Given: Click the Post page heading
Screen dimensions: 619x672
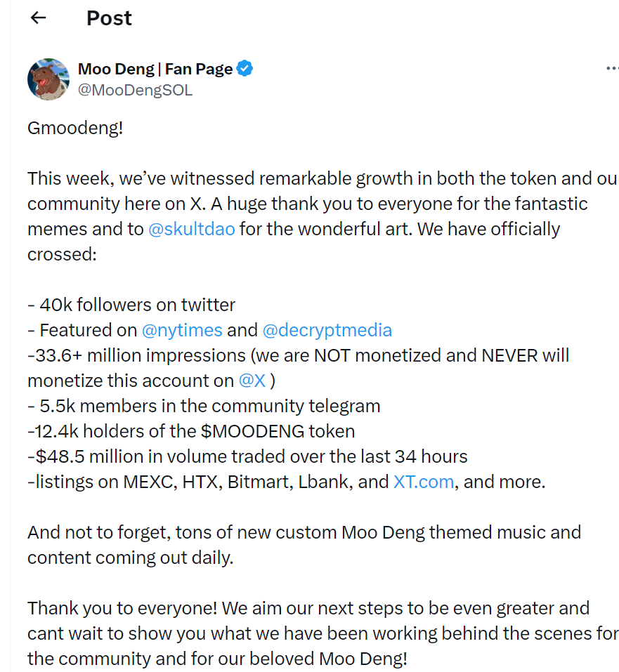Looking at the screenshot, I should [109, 18].
